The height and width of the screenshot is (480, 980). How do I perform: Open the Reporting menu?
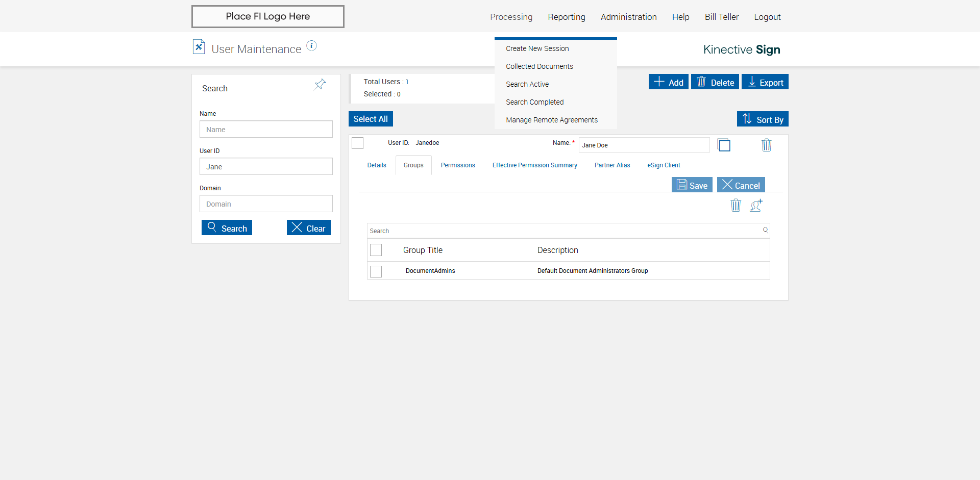pos(567,17)
